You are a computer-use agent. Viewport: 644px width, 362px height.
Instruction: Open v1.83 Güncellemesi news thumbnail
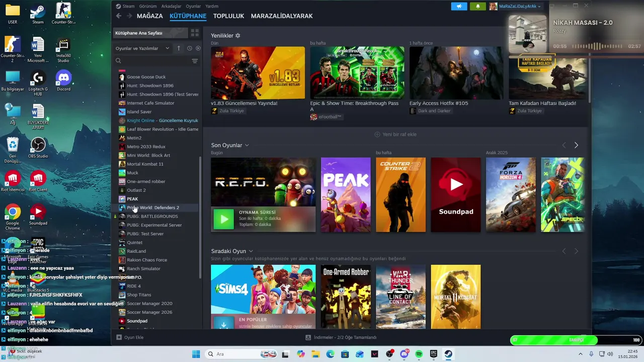pyautogui.click(x=258, y=73)
